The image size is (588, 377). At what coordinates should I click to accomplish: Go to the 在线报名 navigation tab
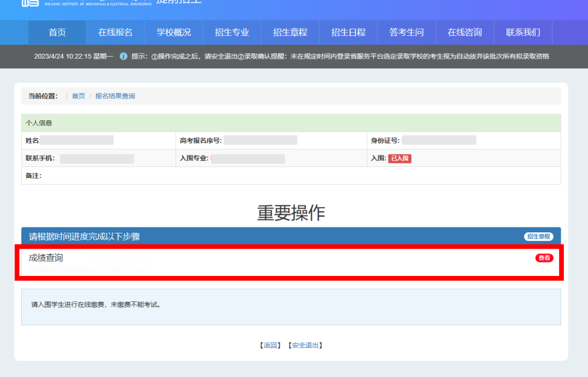point(115,33)
